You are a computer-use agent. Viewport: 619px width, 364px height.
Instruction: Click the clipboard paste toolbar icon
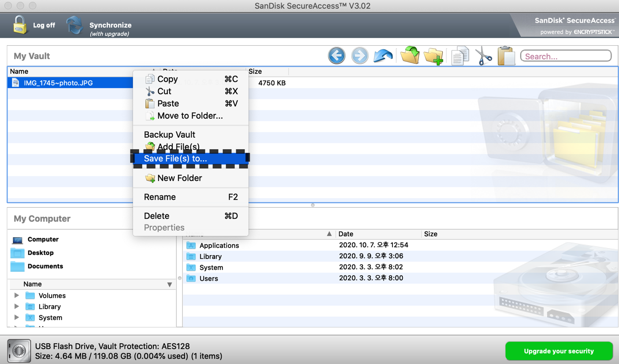pyautogui.click(x=506, y=56)
